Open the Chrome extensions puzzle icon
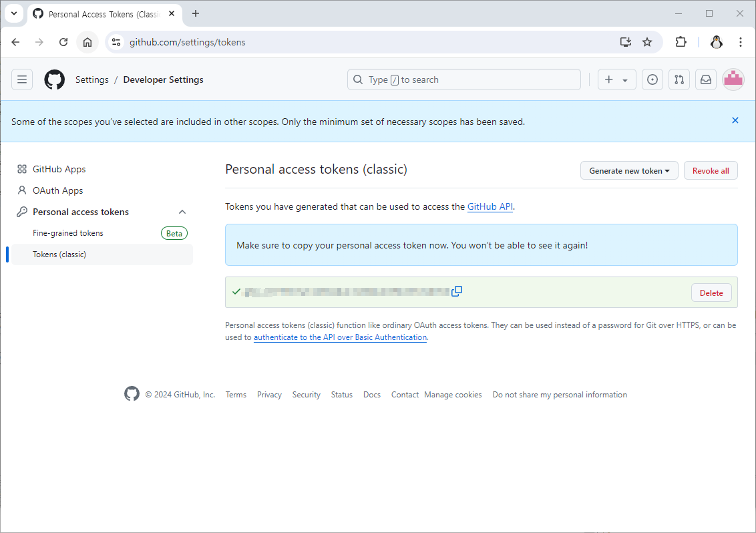Screen dimensions: 756x533 pyautogui.click(x=681, y=42)
